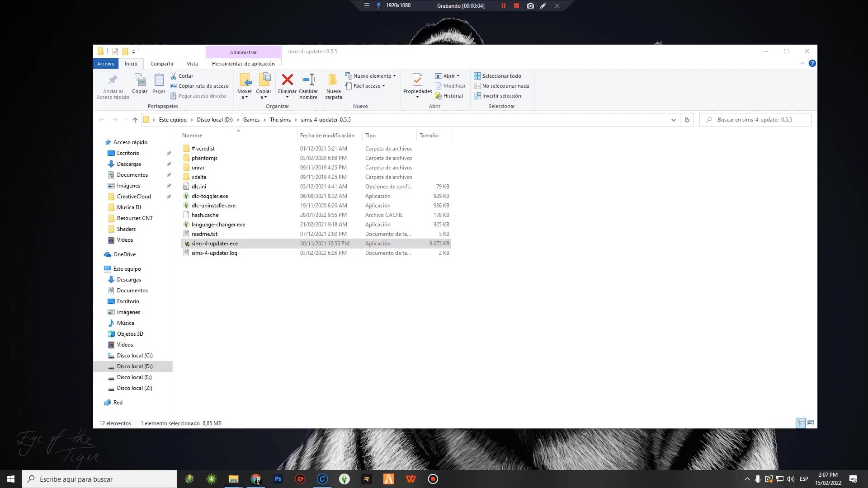The image size is (868, 488).
Task: Click the Pegar clipboard icon
Action: point(159,84)
